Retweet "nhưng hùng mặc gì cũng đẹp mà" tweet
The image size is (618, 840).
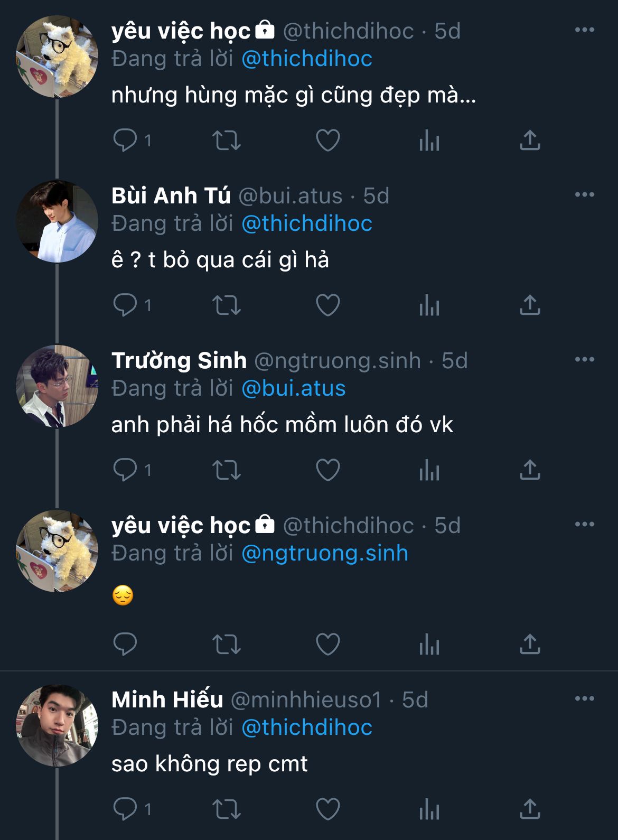pos(227,141)
